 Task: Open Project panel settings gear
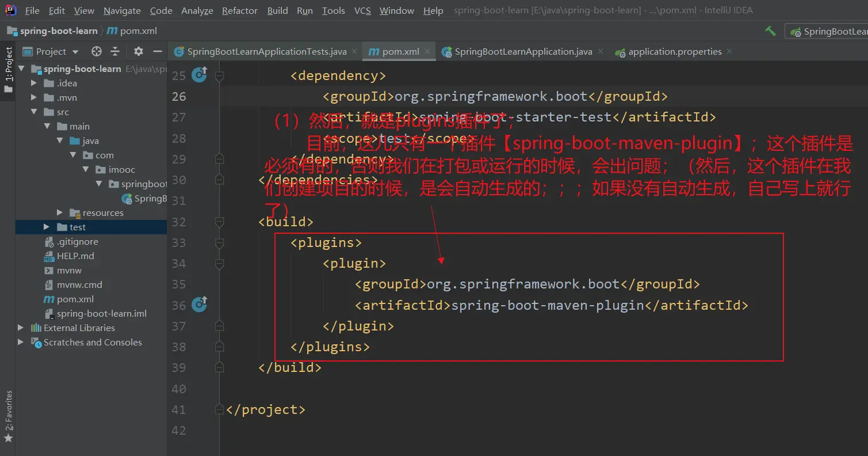pyautogui.click(x=139, y=51)
